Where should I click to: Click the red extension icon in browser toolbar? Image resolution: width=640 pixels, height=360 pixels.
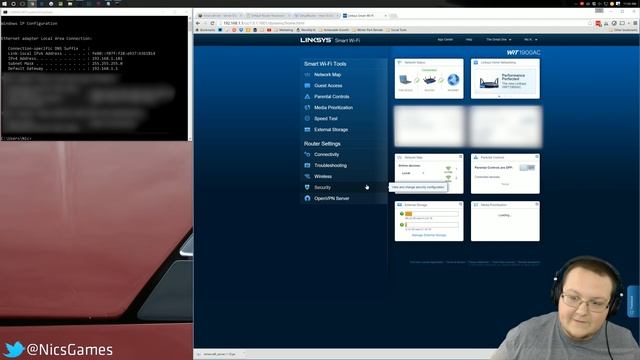coord(598,24)
